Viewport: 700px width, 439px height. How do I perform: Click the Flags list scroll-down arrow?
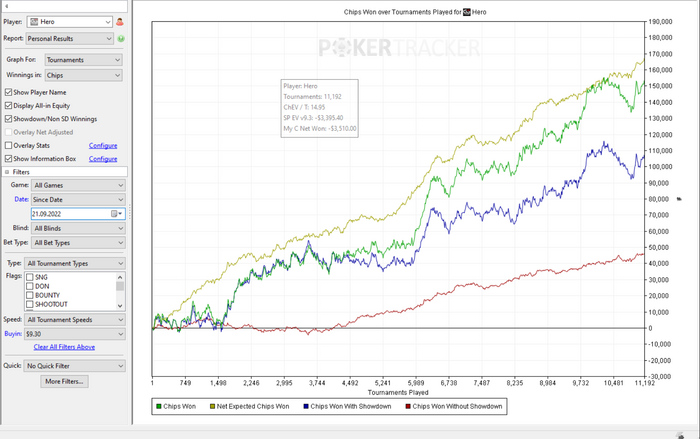[x=120, y=306]
